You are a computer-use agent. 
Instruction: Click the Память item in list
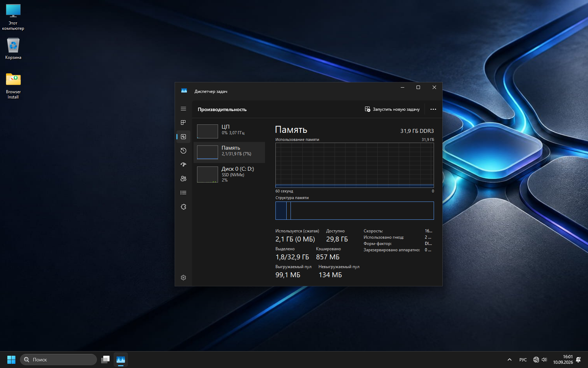point(229,152)
